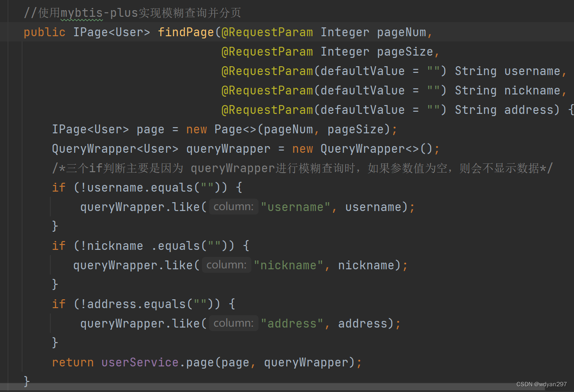Click the column: hint before "username"

click(234, 207)
